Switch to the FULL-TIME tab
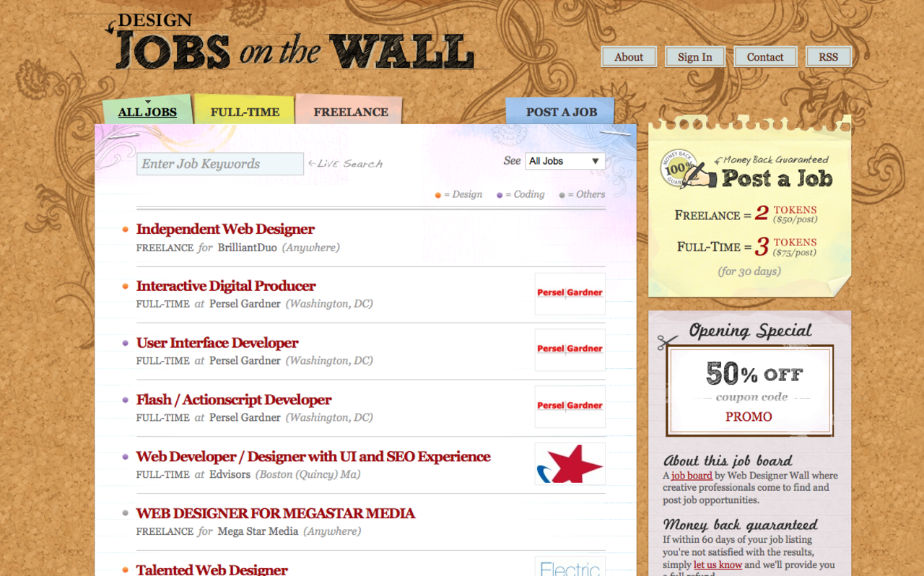This screenshot has width=924, height=576. [245, 112]
